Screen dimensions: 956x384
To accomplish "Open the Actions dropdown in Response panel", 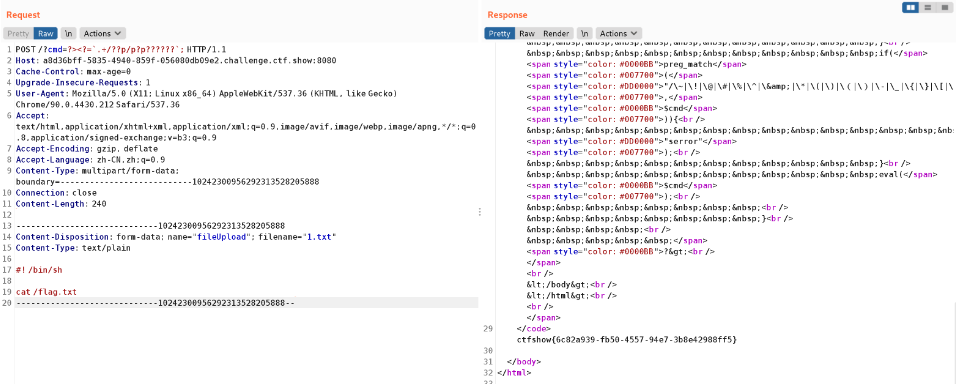I will pos(618,34).
